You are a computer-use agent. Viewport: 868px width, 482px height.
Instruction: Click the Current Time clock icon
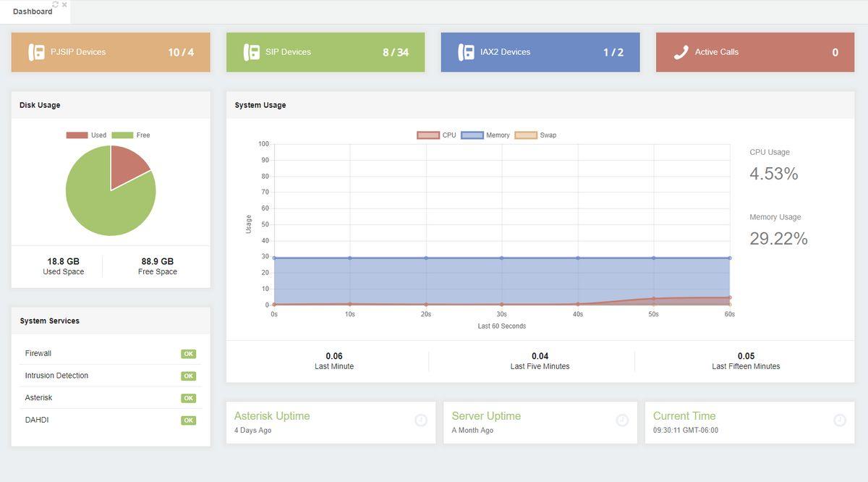(839, 420)
